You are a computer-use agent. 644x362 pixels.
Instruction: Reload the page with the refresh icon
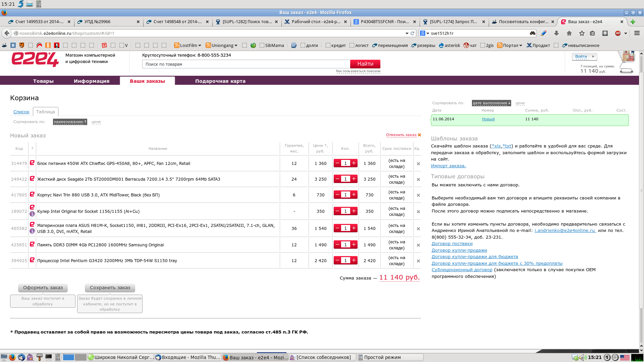point(412,33)
